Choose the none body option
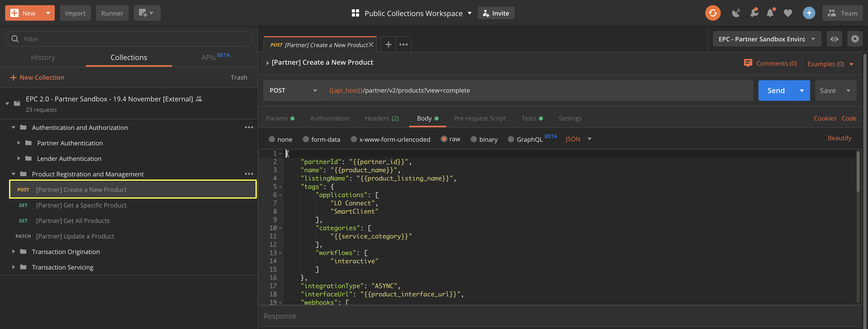Viewport: 868px width, 329px height. click(x=272, y=139)
